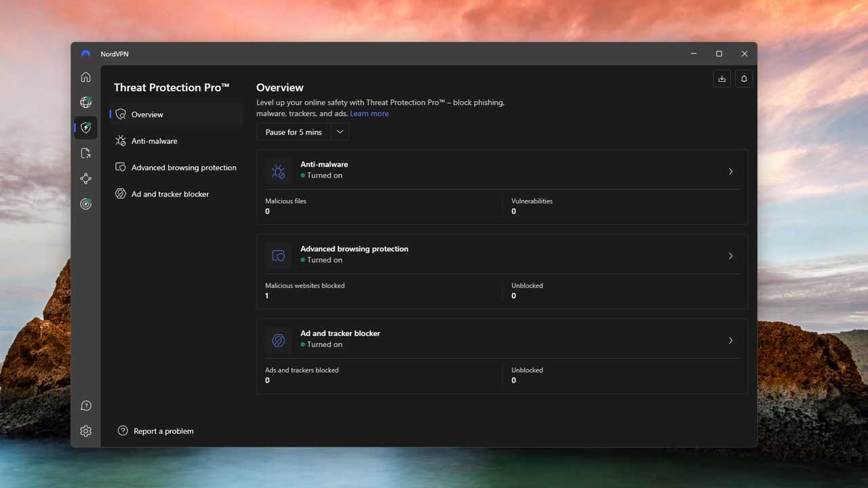Screen dimensions: 868x488
Task: Select Anti-malware in the left menu
Action: pos(176,141)
